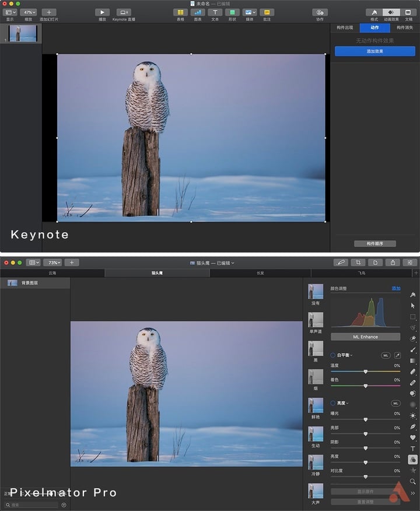Click the 图表 chart icon in Keynote
Image resolution: width=420 pixels, height=511 pixels.
click(197, 12)
